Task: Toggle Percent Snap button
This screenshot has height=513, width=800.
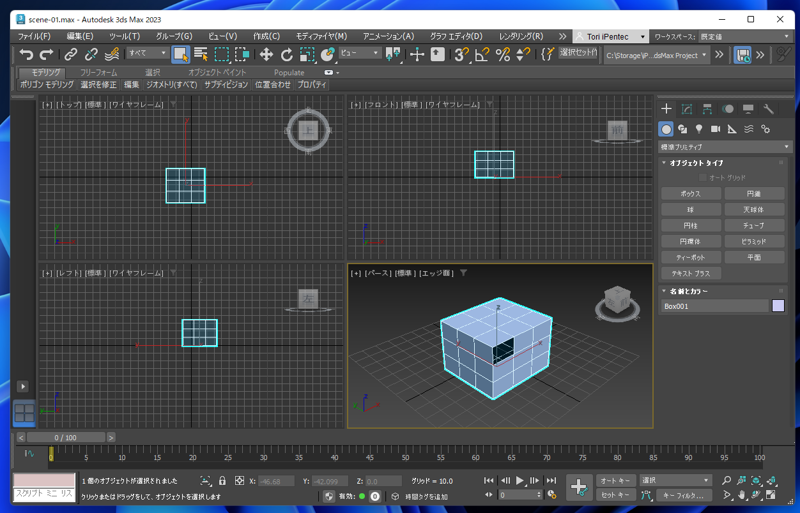Action: pos(503,54)
